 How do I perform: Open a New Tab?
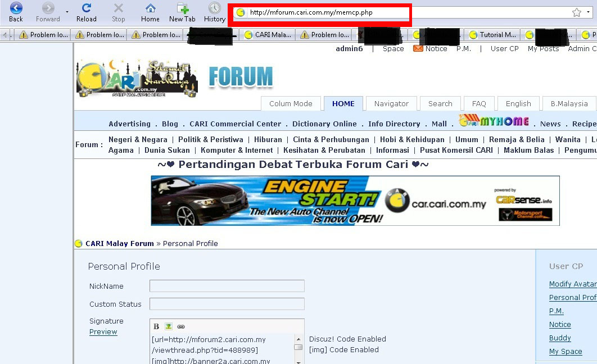pos(182,12)
